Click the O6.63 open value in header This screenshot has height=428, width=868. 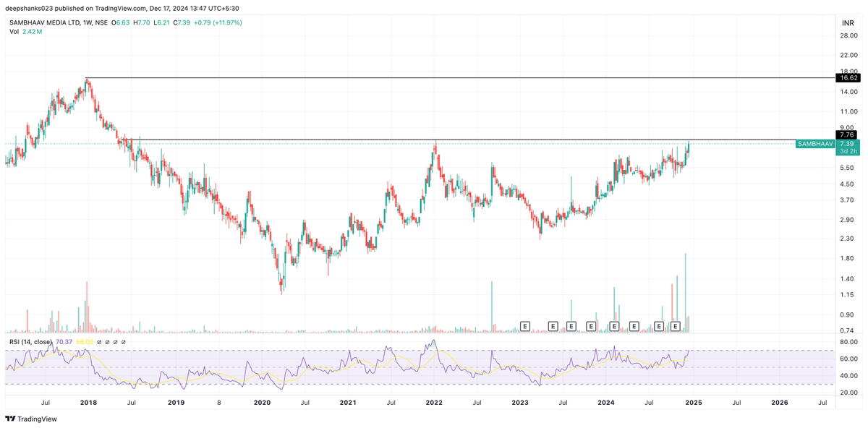[121, 22]
